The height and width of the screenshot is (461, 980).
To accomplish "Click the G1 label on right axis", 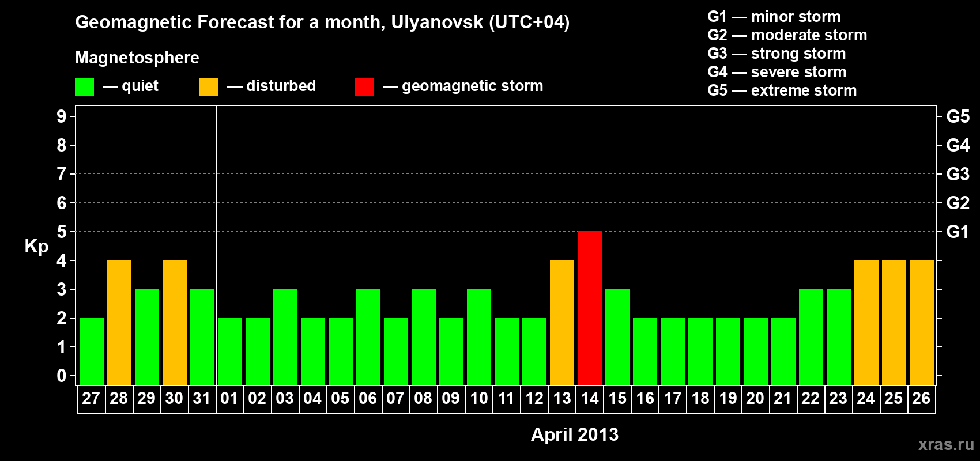I will pyautogui.click(x=958, y=232).
